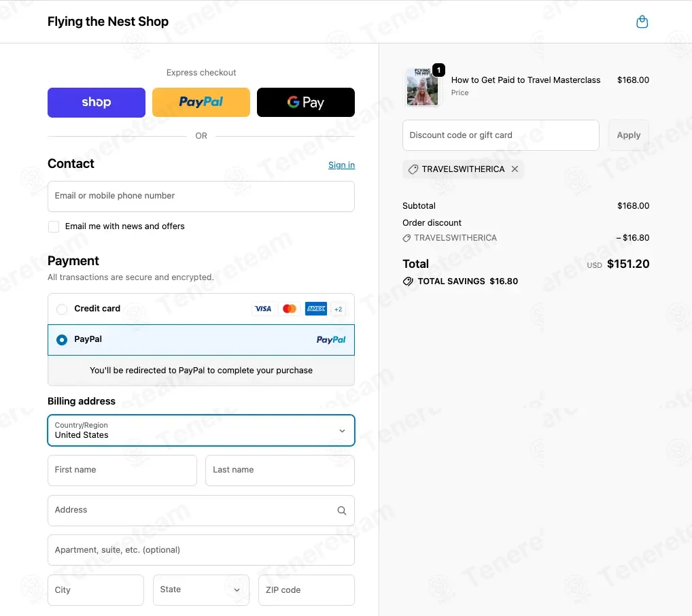
Task: Click the TOTAL SAVINGS $16.80 text
Action: 468,281
